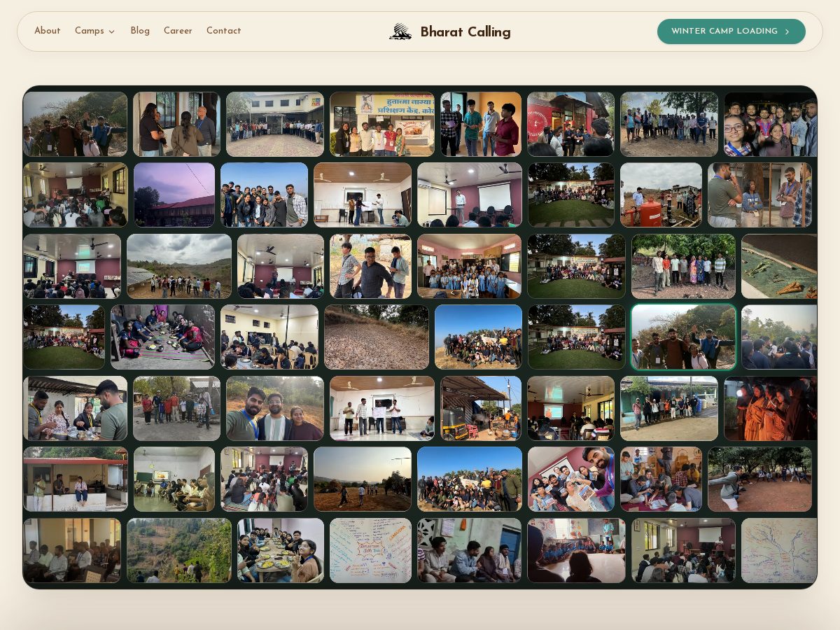The height and width of the screenshot is (630, 840).
Task: Click the Bharat Calling title text
Action: click(x=465, y=32)
